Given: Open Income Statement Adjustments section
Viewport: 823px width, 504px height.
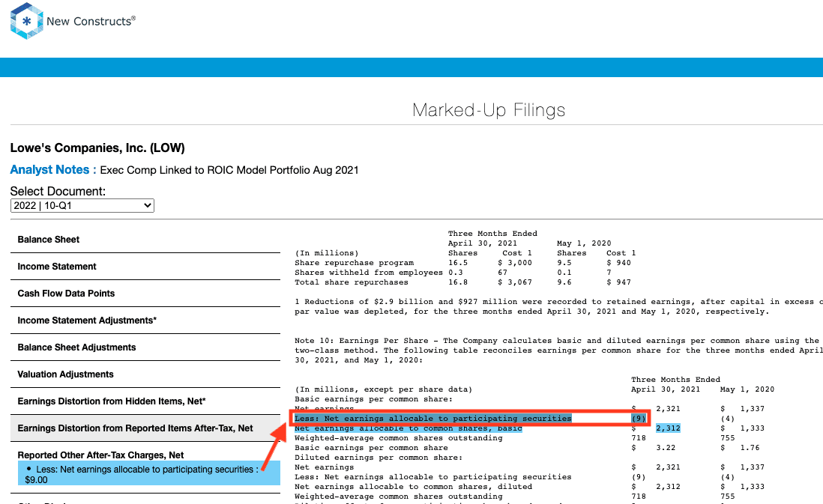Looking at the screenshot, I should coord(145,321).
